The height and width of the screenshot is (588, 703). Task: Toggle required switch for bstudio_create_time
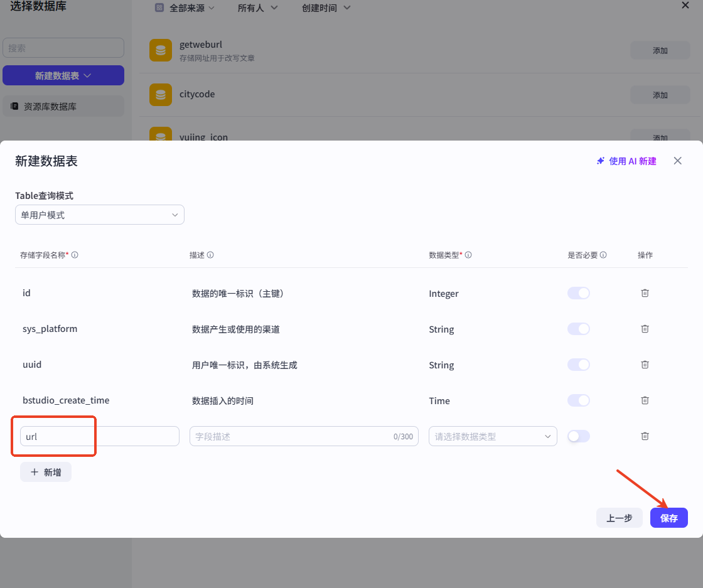pyautogui.click(x=578, y=400)
